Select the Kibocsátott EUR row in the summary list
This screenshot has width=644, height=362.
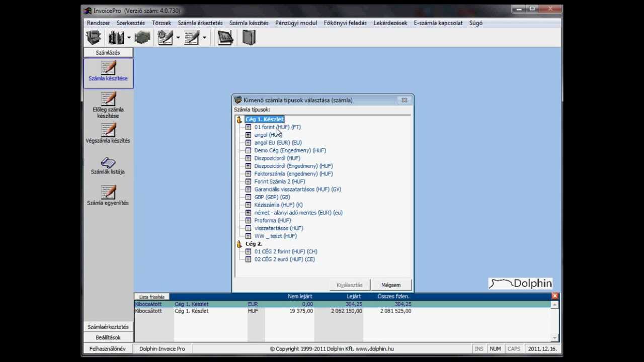pos(343,304)
